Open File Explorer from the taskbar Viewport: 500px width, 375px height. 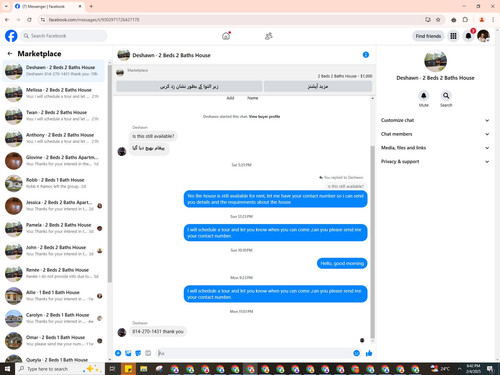[143, 369]
